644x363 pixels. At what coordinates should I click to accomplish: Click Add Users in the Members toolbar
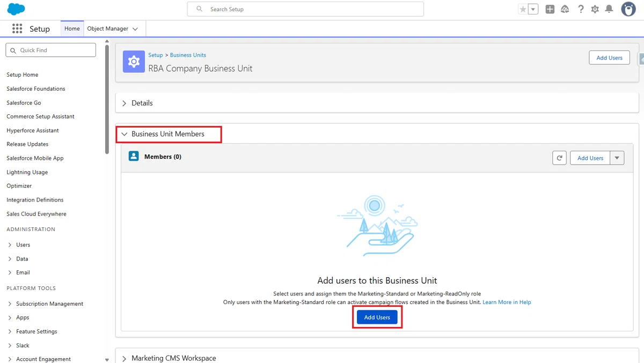[590, 158]
